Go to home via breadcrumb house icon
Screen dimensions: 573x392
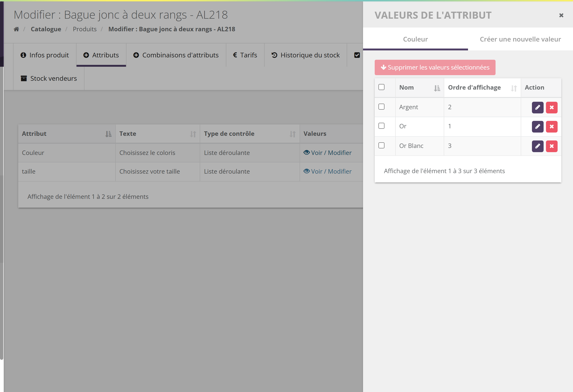coord(16,29)
